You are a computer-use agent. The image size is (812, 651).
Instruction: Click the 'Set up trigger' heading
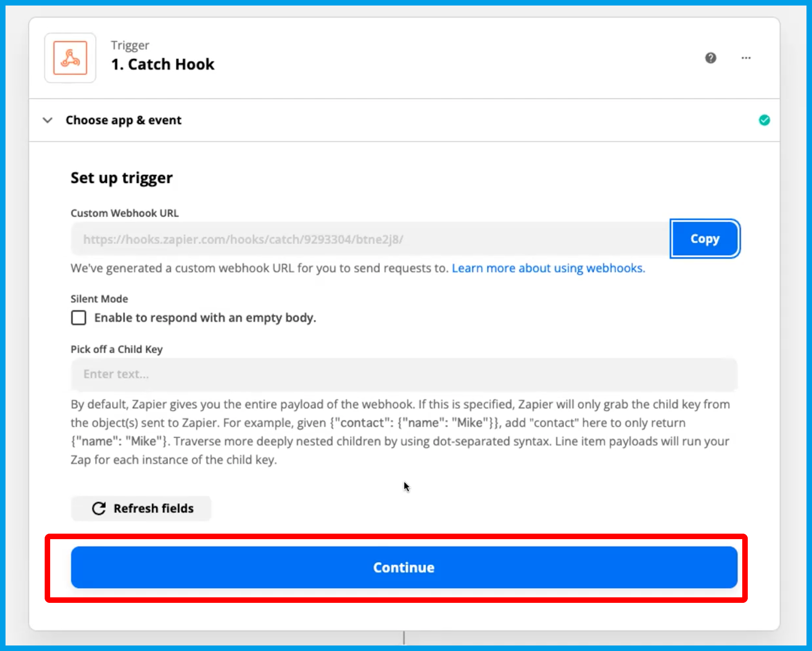pyautogui.click(x=121, y=178)
